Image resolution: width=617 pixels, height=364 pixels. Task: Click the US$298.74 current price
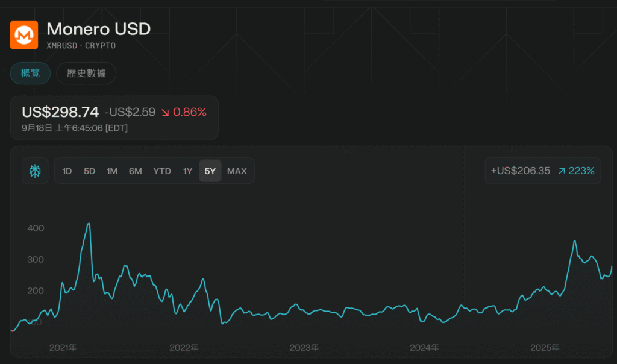[x=60, y=112]
